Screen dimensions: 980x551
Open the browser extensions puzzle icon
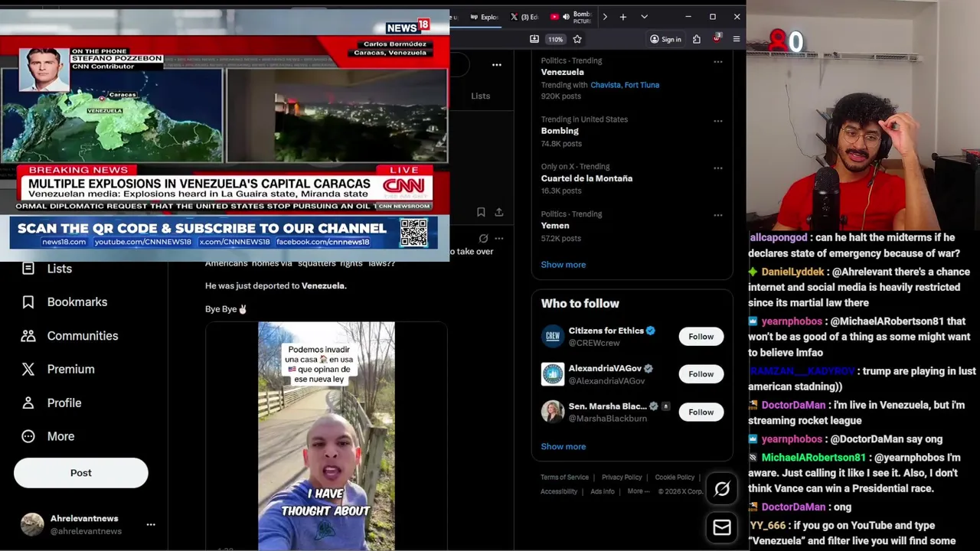click(697, 39)
